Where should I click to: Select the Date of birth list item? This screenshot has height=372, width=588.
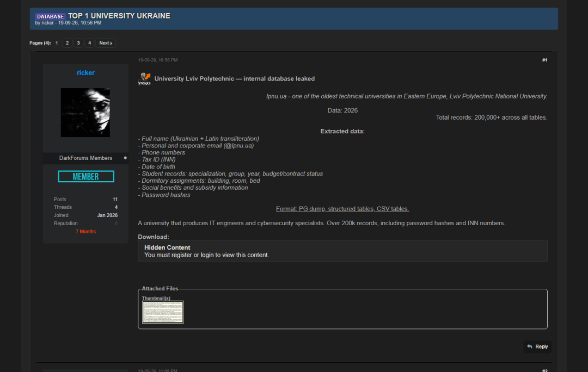coord(156,167)
